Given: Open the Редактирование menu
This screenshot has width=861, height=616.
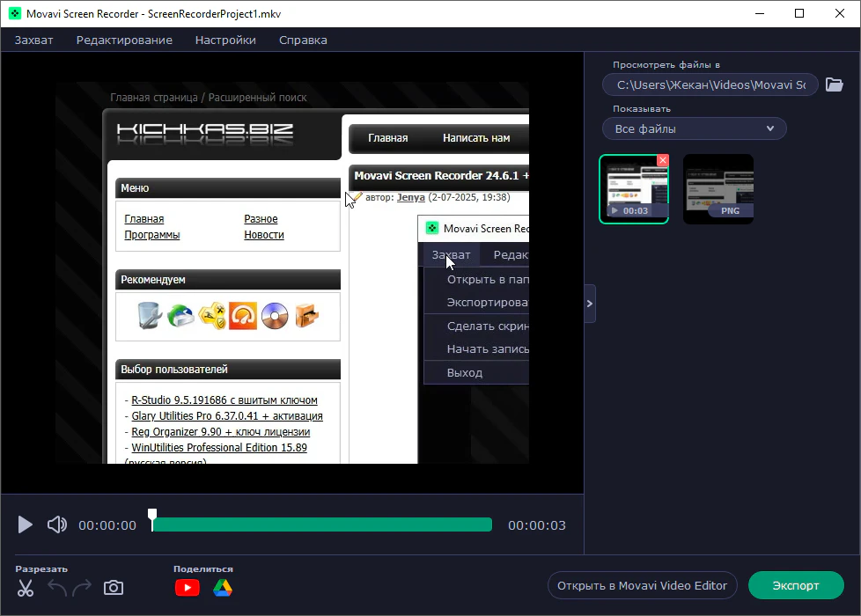Looking at the screenshot, I should pyautogui.click(x=124, y=40).
